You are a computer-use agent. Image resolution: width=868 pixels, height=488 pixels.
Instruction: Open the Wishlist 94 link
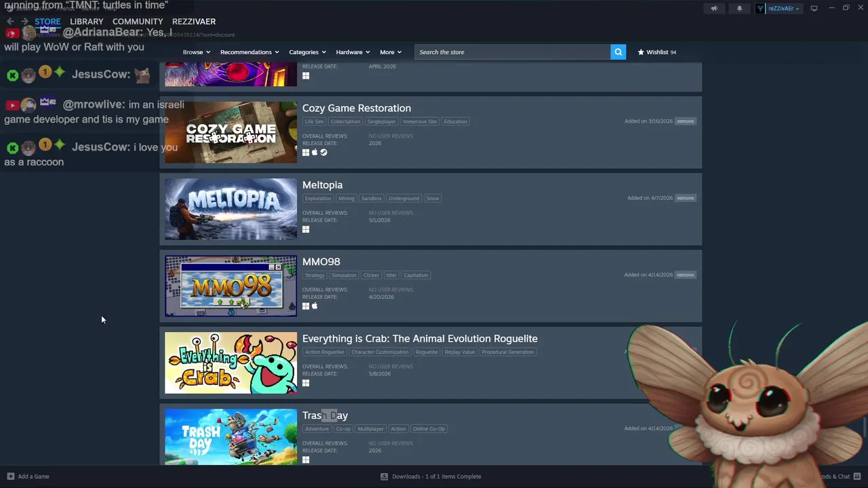click(656, 52)
